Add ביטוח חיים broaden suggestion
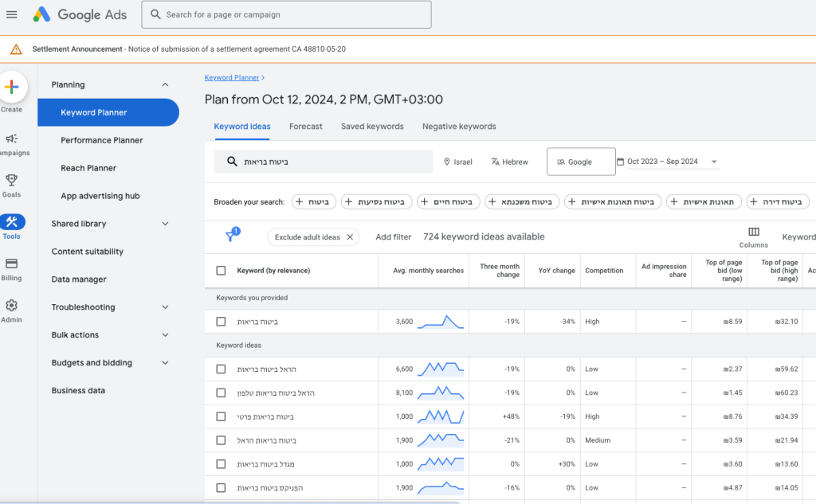The image size is (816, 504). click(x=448, y=201)
